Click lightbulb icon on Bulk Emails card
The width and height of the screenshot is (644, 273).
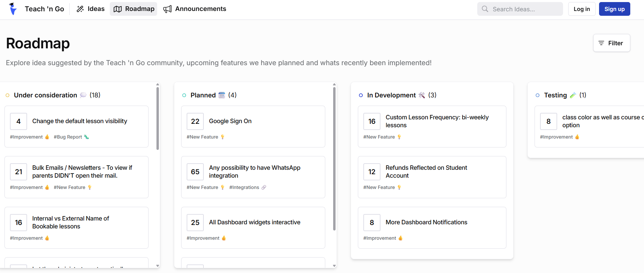[x=90, y=187]
